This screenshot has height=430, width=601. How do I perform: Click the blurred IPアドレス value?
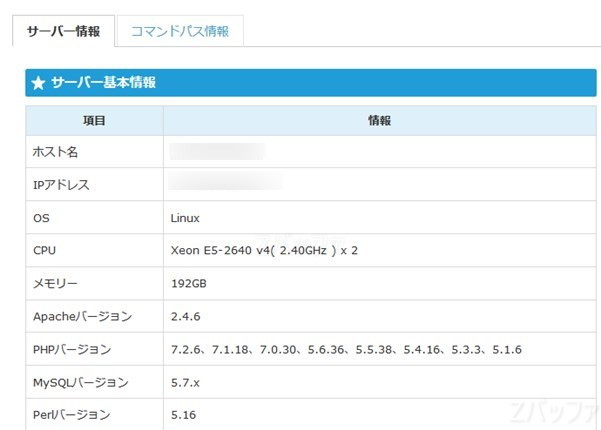pyautogui.click(x=225, y=181)
